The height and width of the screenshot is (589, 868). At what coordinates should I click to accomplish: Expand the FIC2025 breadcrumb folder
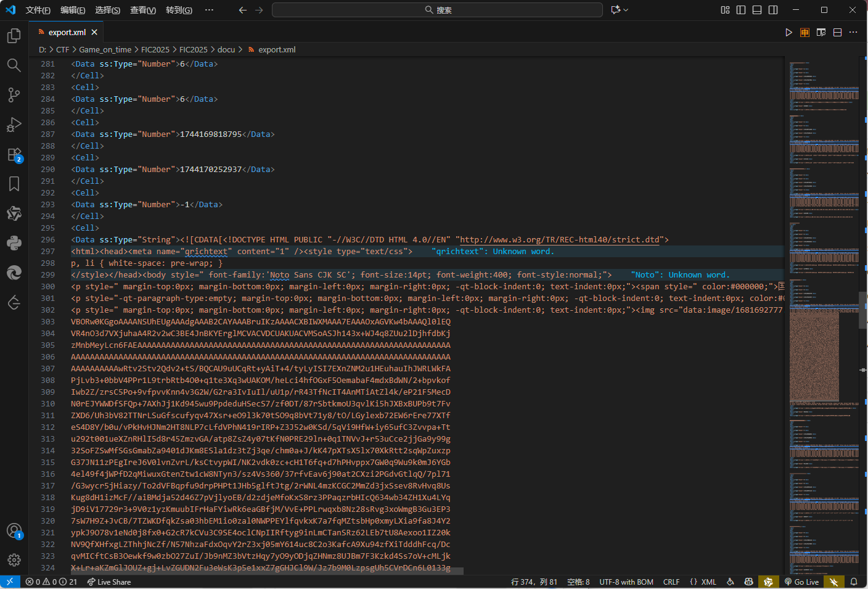click(155, 49)
